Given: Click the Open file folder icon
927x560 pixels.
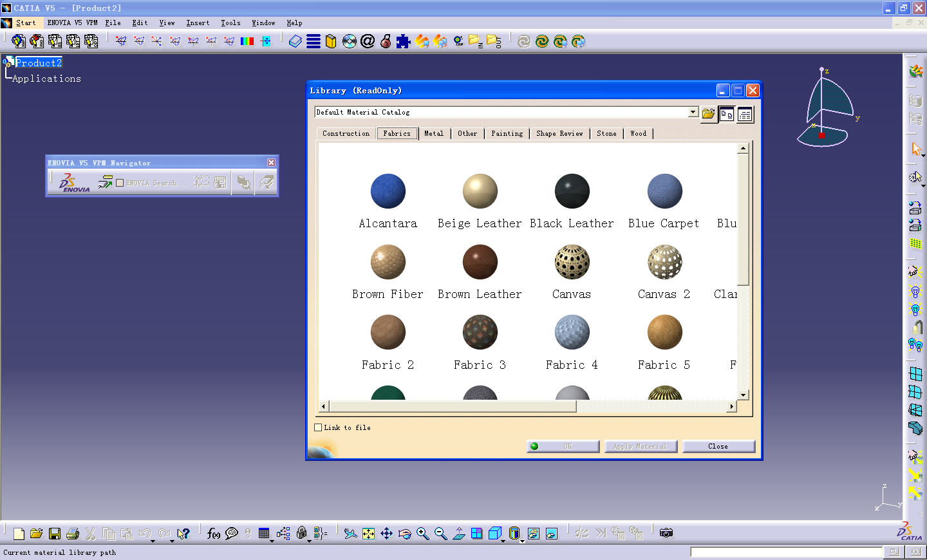Looking at the screenshot, I should coord(36,533).
